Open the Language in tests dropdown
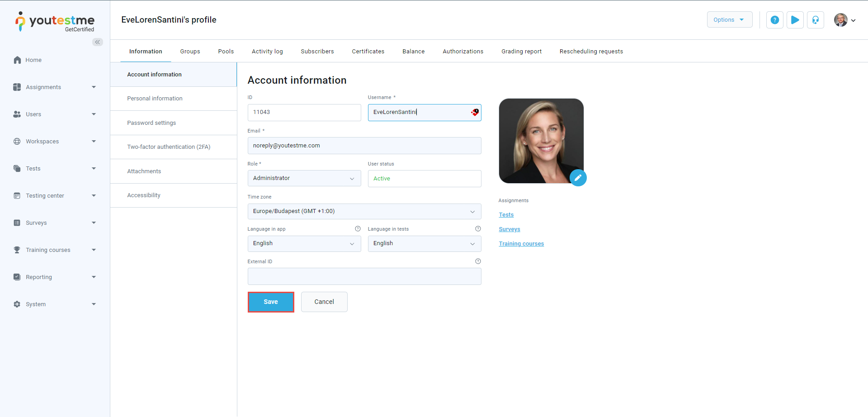Screen dimensions: 868x417 tap(425, 243)
